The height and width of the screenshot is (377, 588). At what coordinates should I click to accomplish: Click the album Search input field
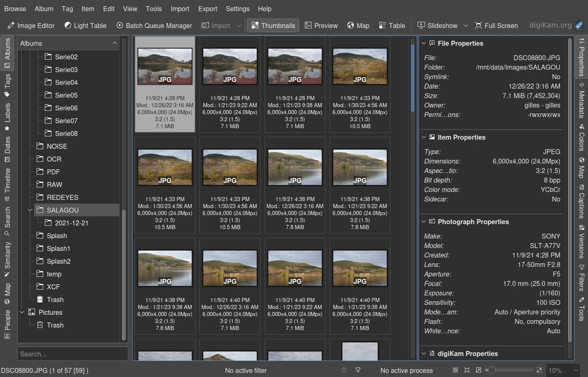click(72, 354)
